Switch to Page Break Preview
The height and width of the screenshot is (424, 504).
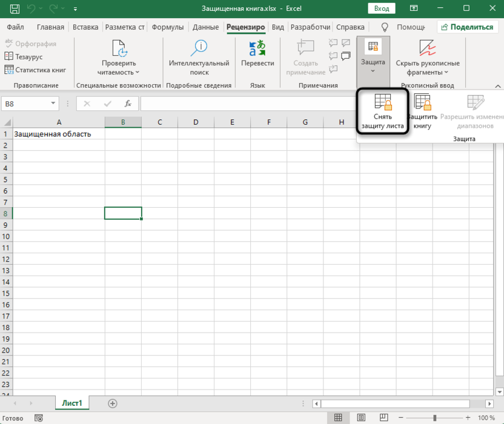pos(383,418)
